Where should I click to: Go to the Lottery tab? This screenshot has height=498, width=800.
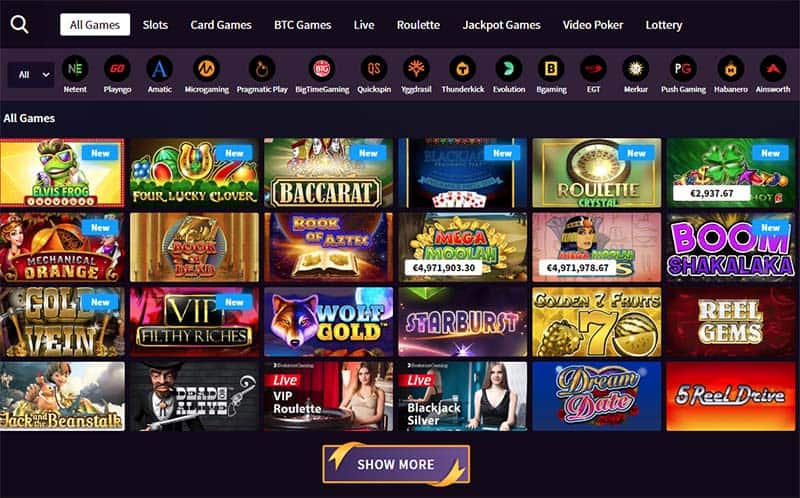coord(664,24)
